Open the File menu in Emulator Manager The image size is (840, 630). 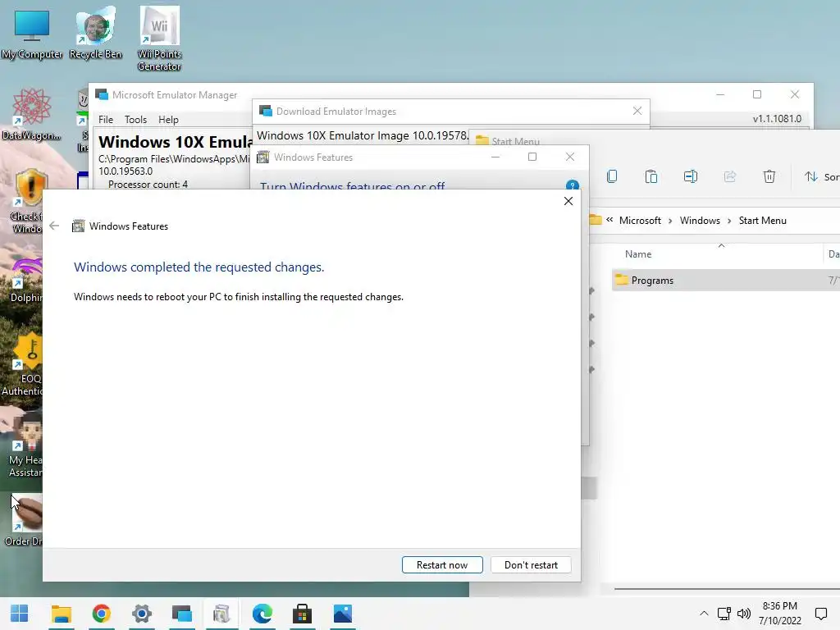106,120
